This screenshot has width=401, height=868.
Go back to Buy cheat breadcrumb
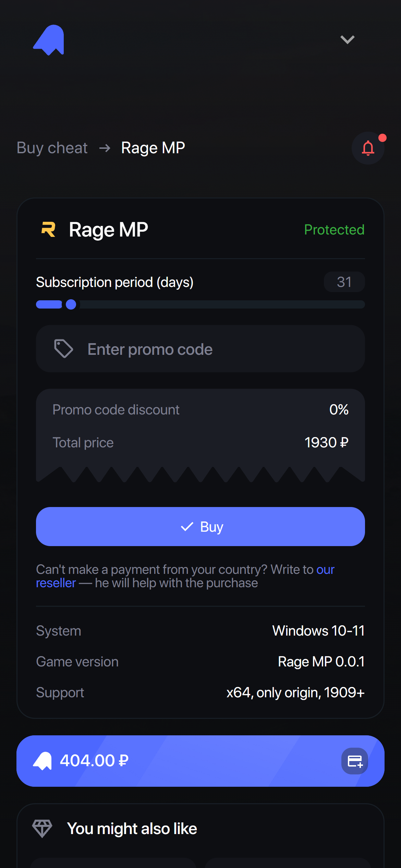pyautogui.click(x=52, y=148)
